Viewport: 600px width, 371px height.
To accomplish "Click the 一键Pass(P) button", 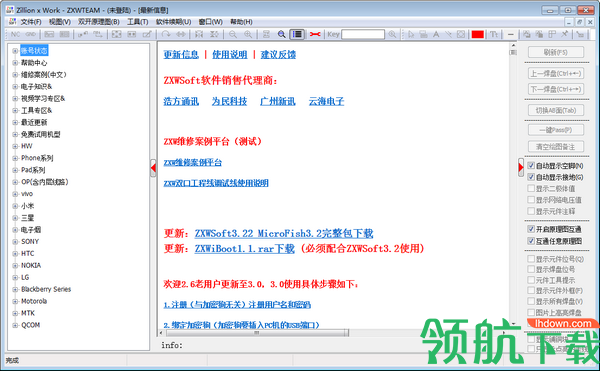I will 556,130.
